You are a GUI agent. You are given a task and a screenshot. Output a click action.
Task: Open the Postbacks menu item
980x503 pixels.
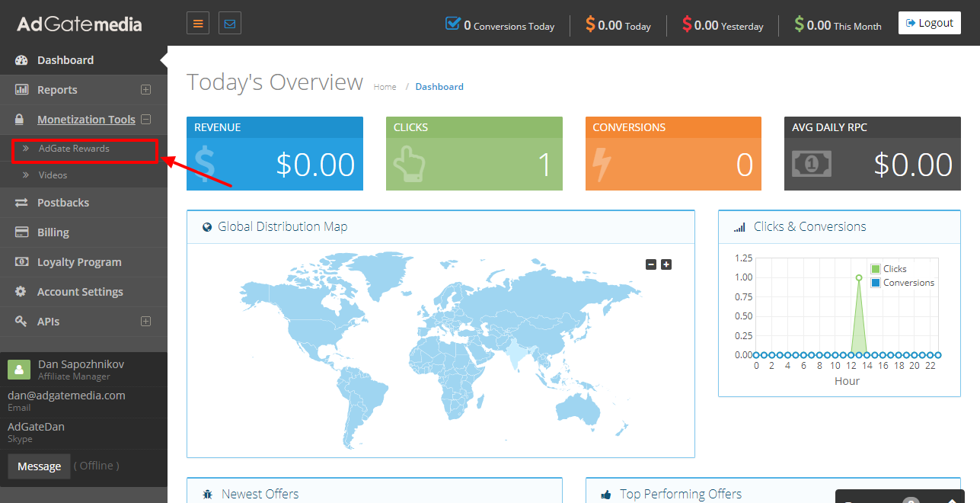point(84,203)
